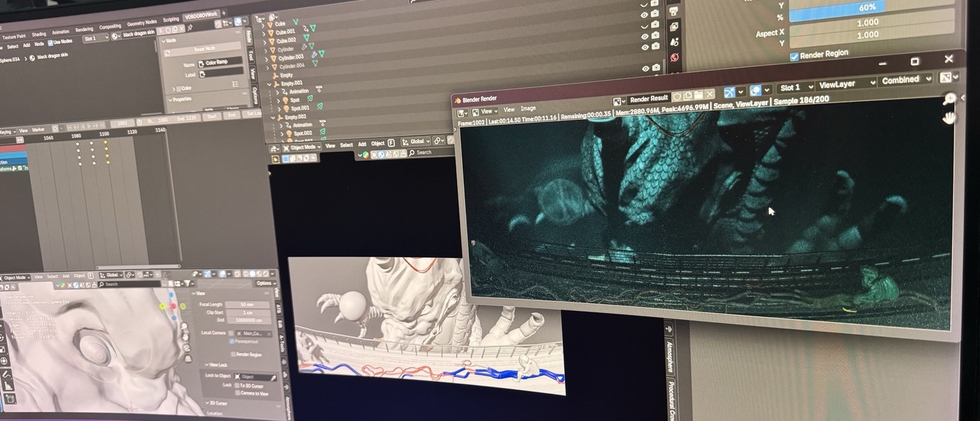This screenshot has width=980, height=421.
Task: Enable Lock To 3D Cursor checkbox
Action: 236,385
